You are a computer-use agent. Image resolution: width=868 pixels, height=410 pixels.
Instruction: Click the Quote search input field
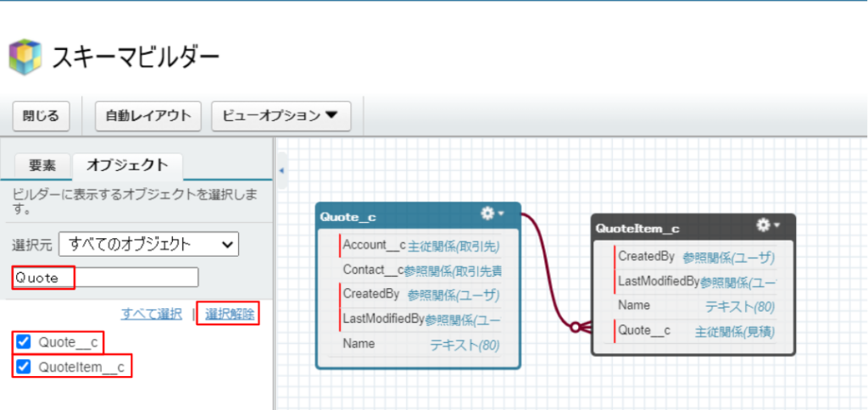point(105,278)
